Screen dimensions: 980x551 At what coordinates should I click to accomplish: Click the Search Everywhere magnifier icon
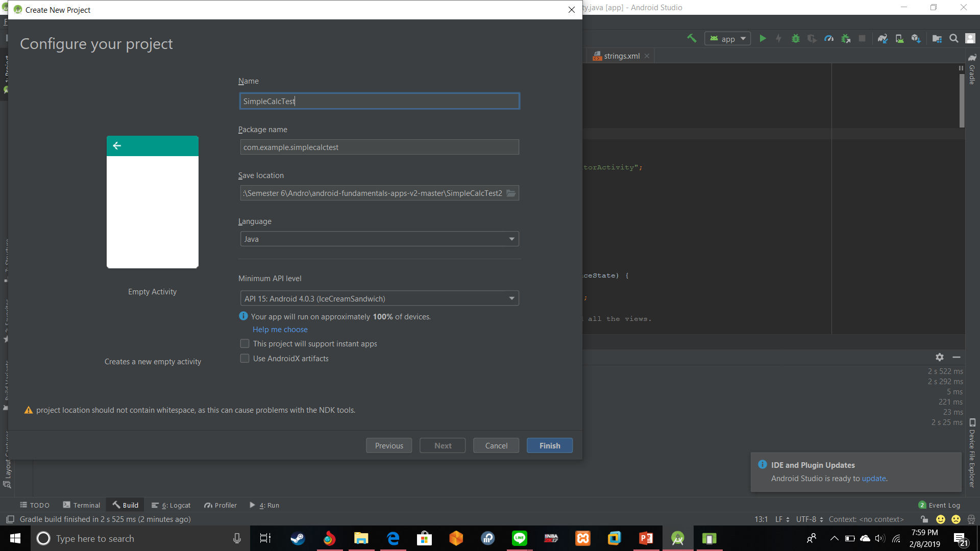(953, 38)
